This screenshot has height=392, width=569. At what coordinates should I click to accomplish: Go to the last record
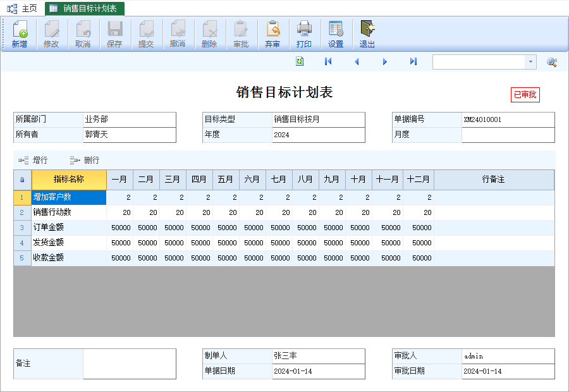click(x=413, y=61)
